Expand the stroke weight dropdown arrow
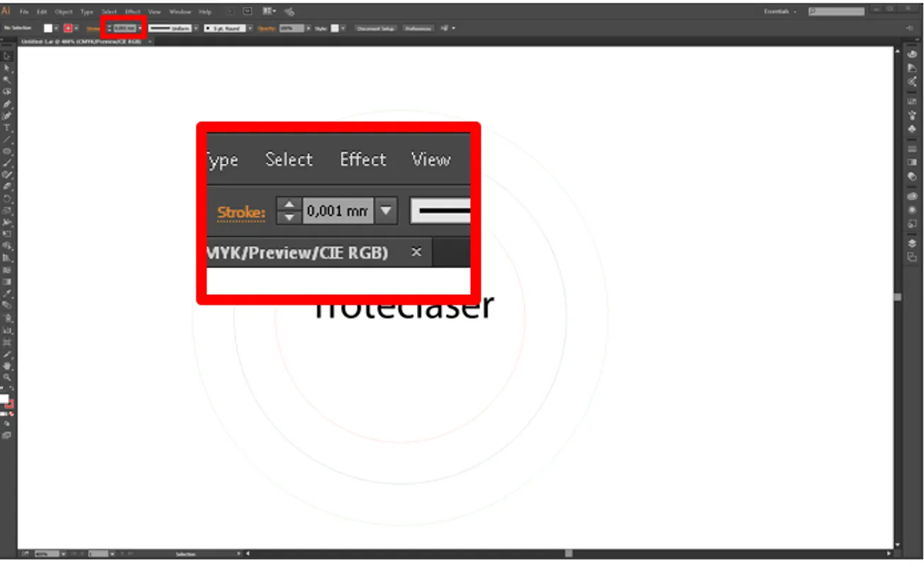924x567 pixels. (140, 28)
